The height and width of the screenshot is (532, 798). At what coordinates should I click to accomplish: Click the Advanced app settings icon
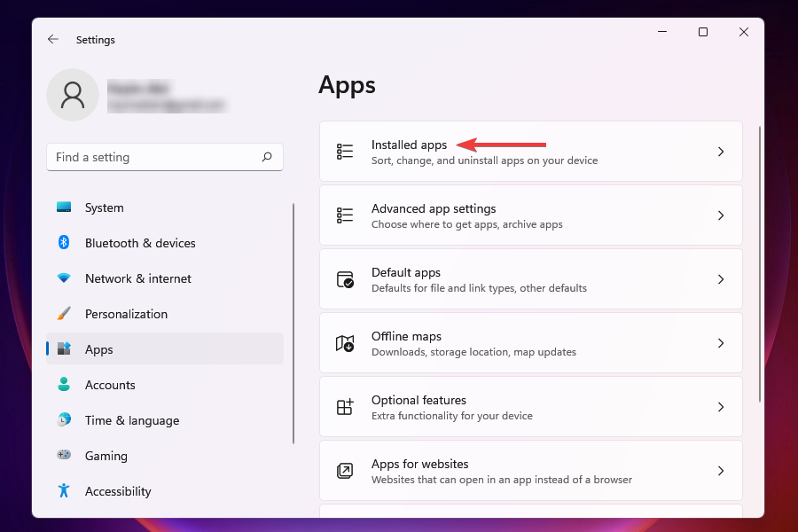(x=345, y=215)
